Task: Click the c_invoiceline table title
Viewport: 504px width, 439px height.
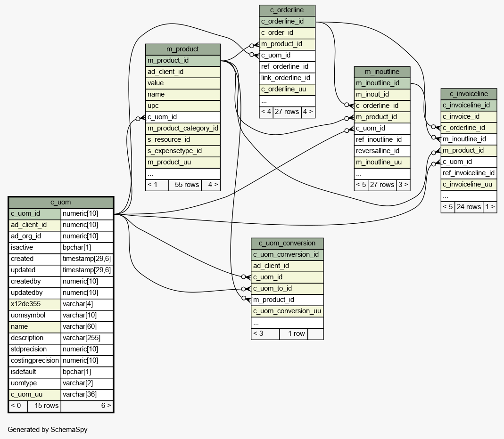Action: 469,94
